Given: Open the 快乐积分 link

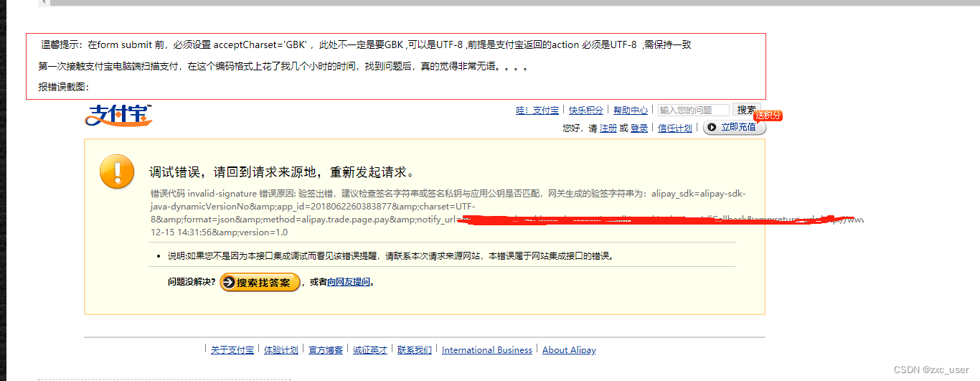Looking at the screenshot, I should pos(586,110).
